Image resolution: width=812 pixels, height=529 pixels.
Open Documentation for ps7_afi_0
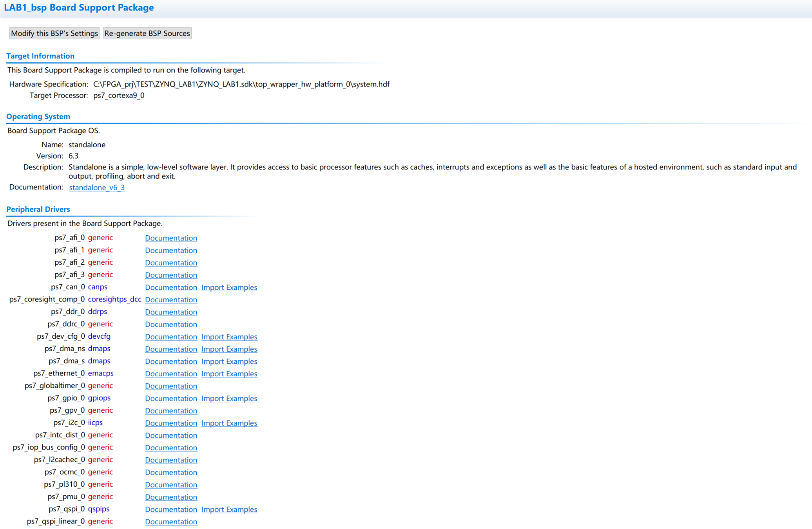[171, 238]
